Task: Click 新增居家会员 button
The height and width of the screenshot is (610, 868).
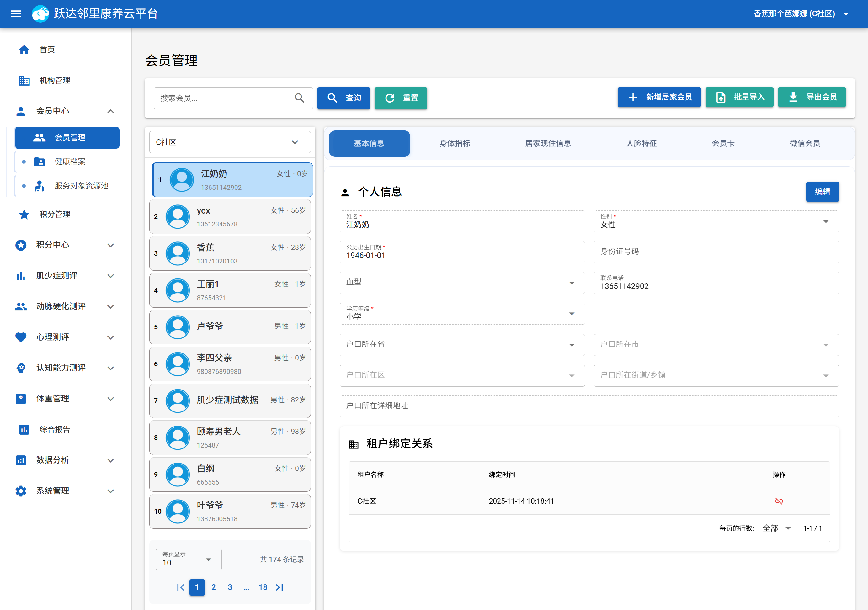Action: pyautogui.click(x=659, y=97)
